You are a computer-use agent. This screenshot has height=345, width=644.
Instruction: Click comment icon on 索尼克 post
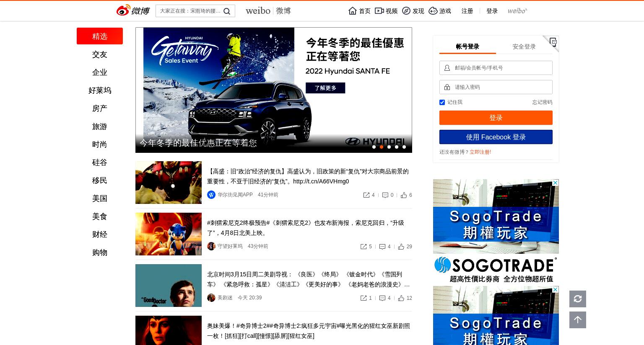[382, 247]
